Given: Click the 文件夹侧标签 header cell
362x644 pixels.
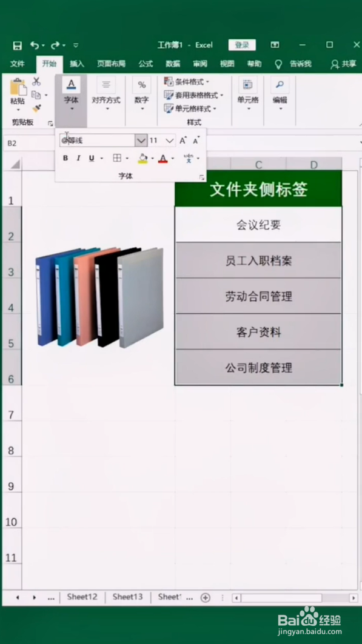Looking at the screenshot, I should click(258, 190).
